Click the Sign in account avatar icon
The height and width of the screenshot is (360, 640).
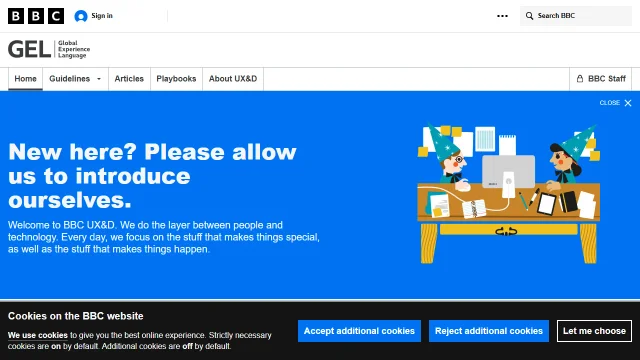[81, 16]
